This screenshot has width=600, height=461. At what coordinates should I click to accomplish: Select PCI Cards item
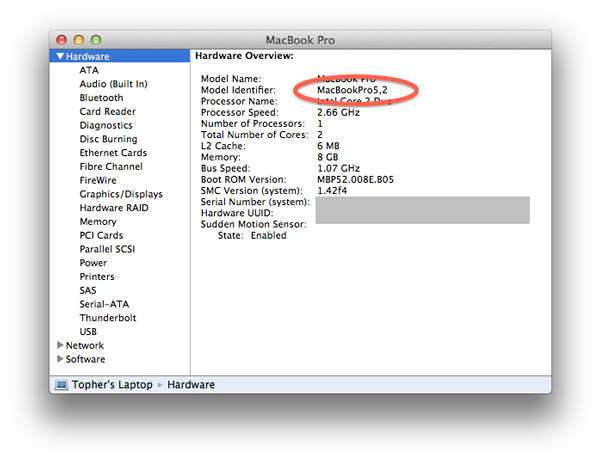[x=101, y=236]
